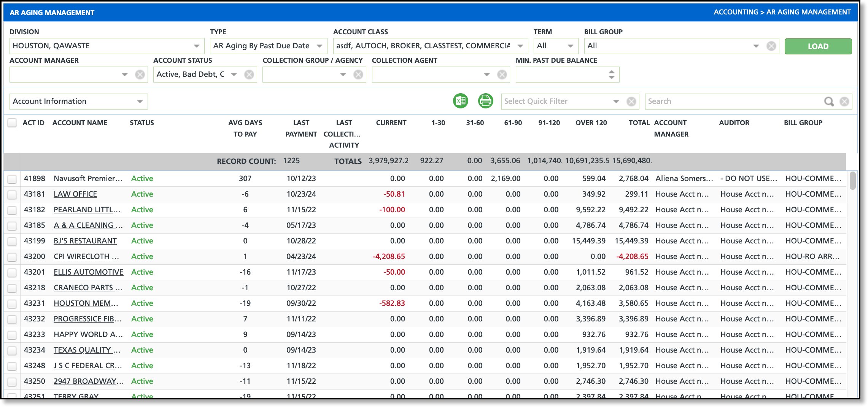Click the search magnifier icon

[828, 102]
